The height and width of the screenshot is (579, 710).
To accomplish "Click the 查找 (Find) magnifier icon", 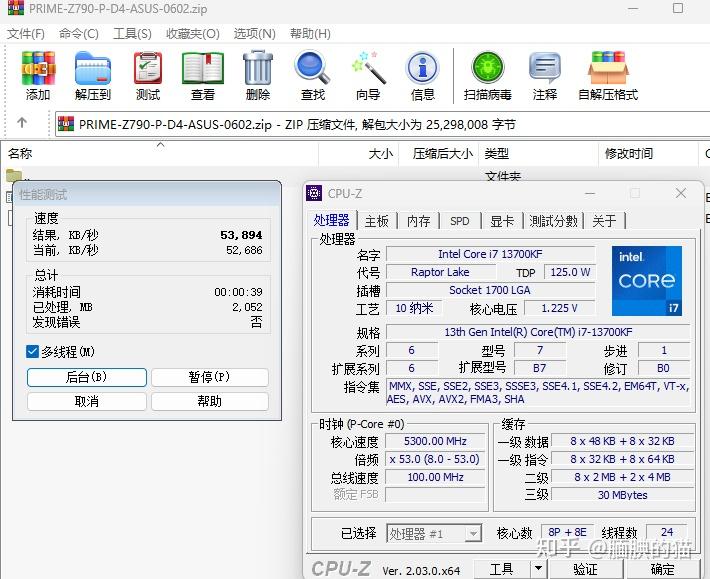I will [312, 68].
